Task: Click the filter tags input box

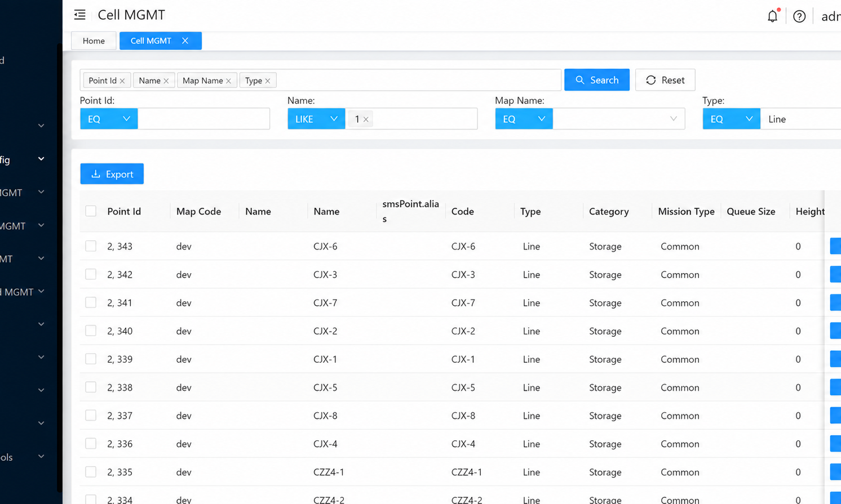Action: click(x=321, y=80)
